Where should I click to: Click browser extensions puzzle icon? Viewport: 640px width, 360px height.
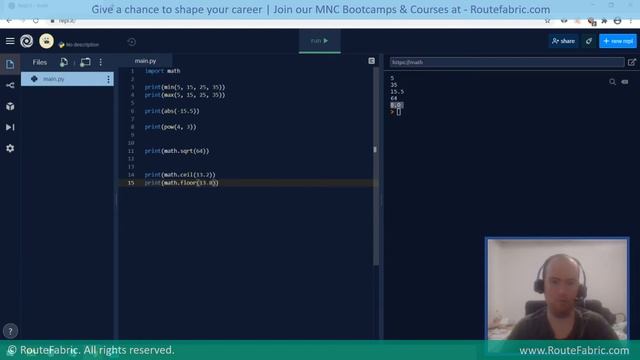[x=604, y=21]
